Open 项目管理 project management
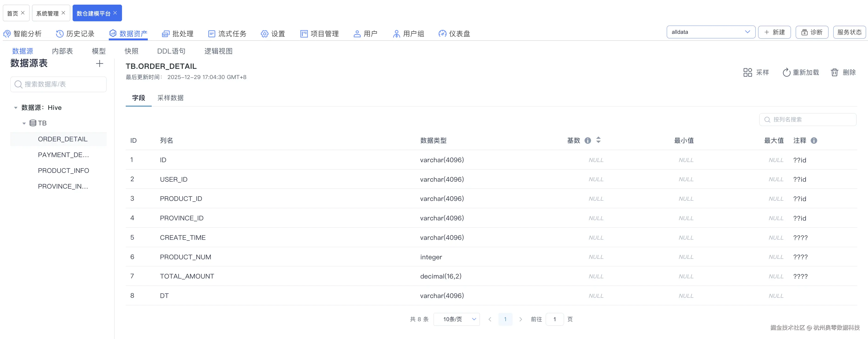 pos(319,33)
